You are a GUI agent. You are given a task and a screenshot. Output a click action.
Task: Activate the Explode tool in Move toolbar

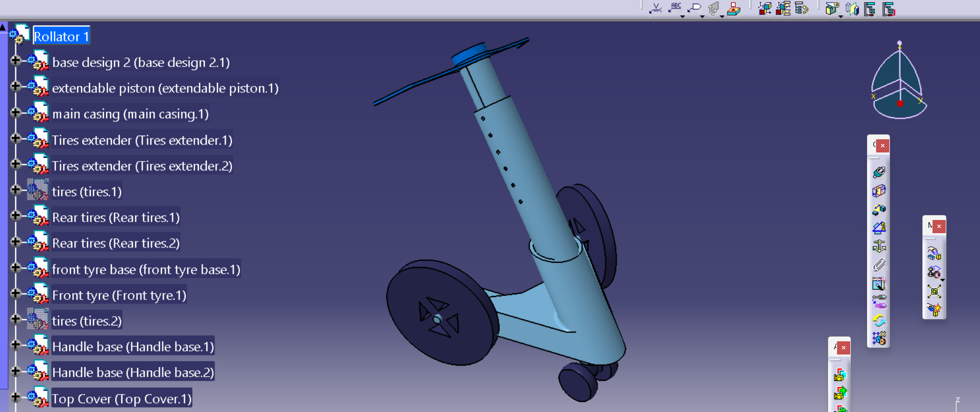[x=934, y=291]
